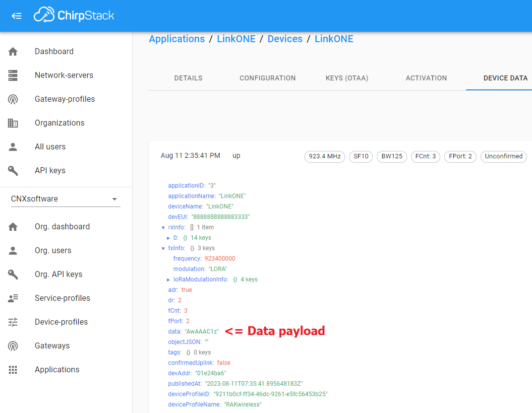Click the Org. dashboard home icon

pyautogui.click(x=13, y=227)
